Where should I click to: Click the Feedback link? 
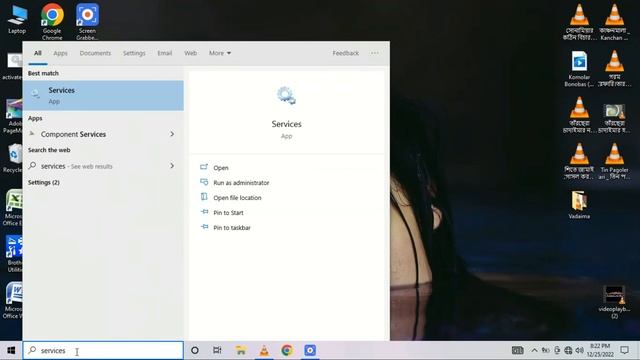pos(346,53)
